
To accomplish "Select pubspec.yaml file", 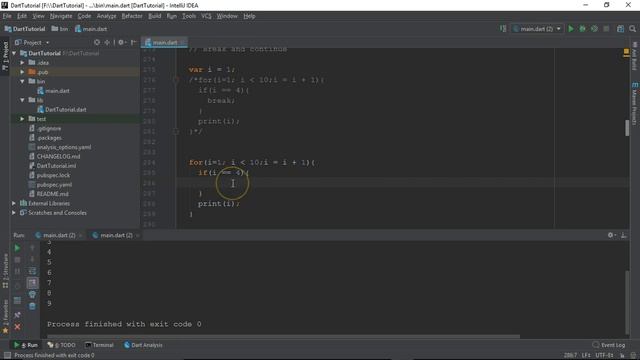I will (50, 184).
